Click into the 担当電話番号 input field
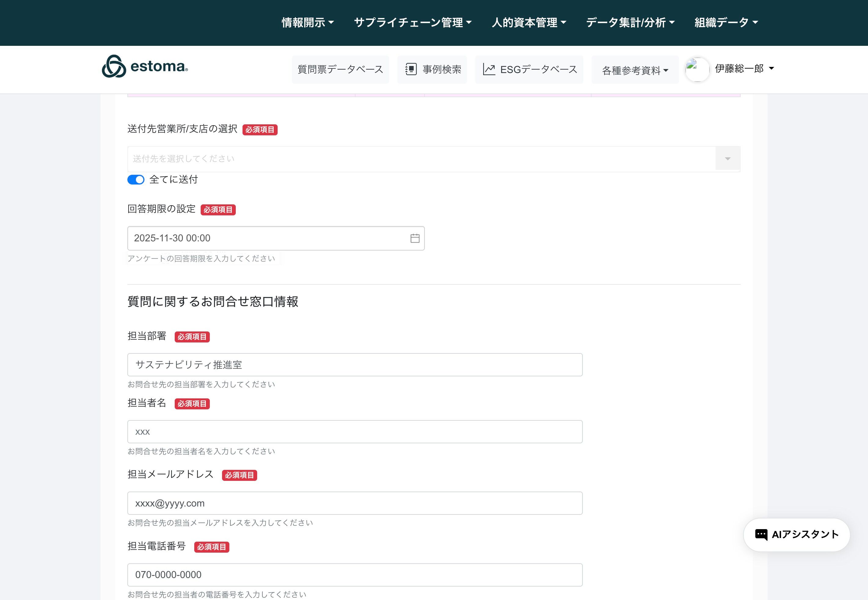This screenshot has height=600, width=868. (x=354, y=574)
